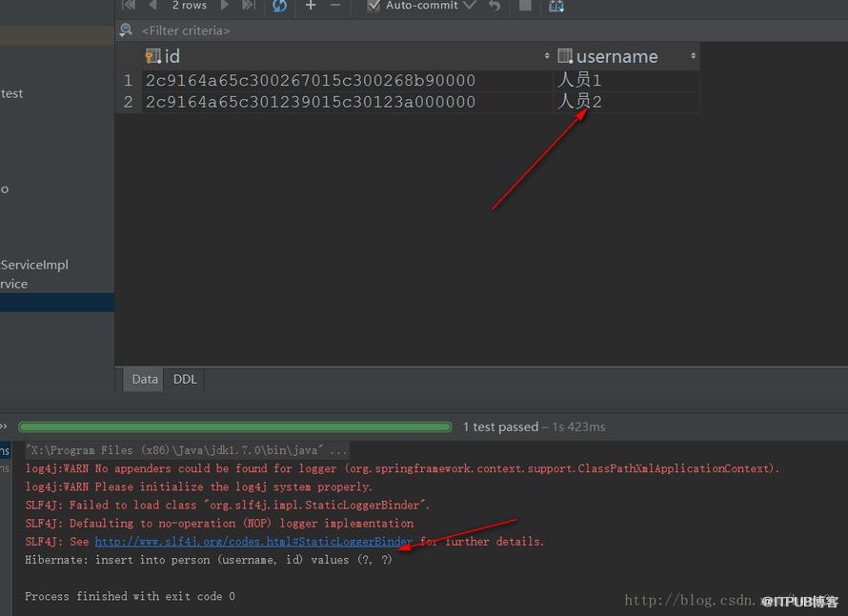This screenshot has width=848, height=616.
Task: Select the id cell ending in 123a000000
Action: pyautogui.click(x=347, y=102)
